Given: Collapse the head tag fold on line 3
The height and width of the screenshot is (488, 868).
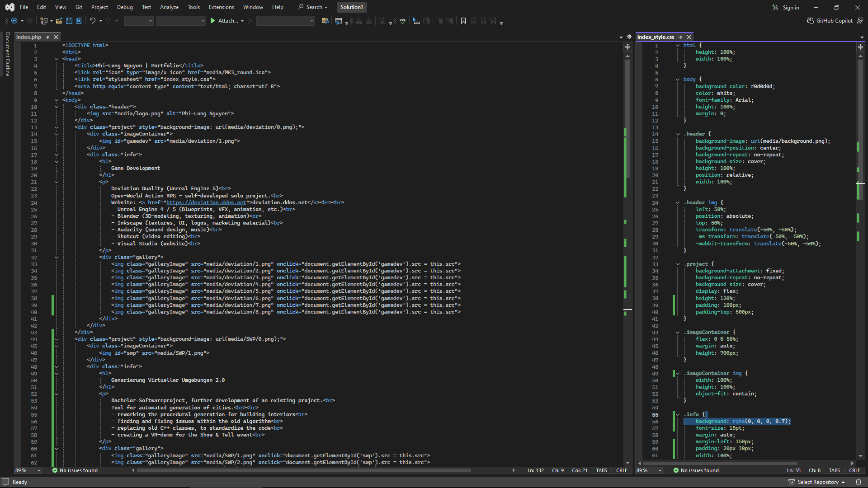Looking at the screenshot, I should tap(57, 59).
